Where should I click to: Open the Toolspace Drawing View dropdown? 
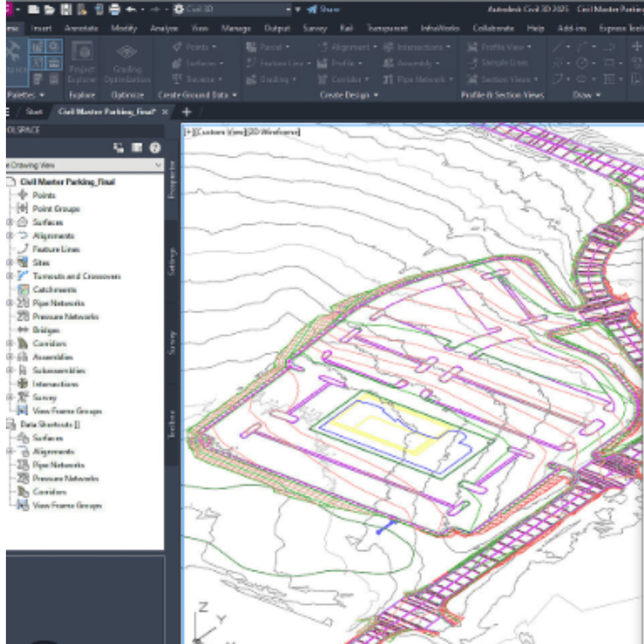pos(158,165)
